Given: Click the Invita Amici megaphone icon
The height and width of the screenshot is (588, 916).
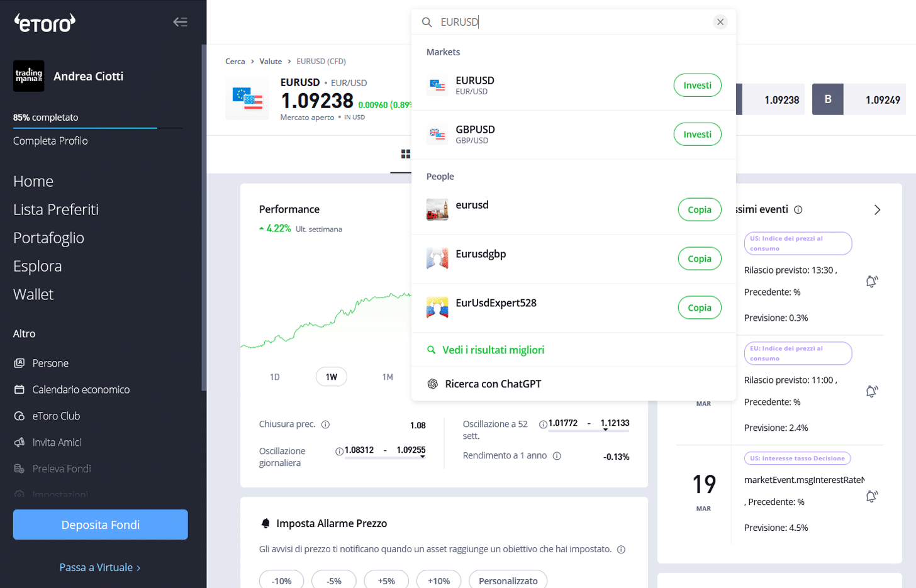Looking at the screenshot, I should point(20,442).
